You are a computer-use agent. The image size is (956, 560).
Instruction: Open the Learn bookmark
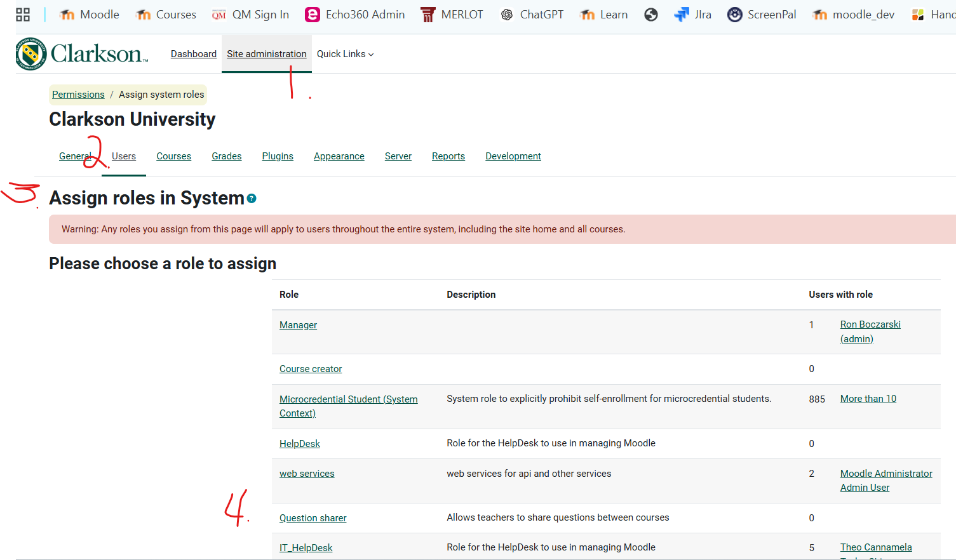click(603, 15)
